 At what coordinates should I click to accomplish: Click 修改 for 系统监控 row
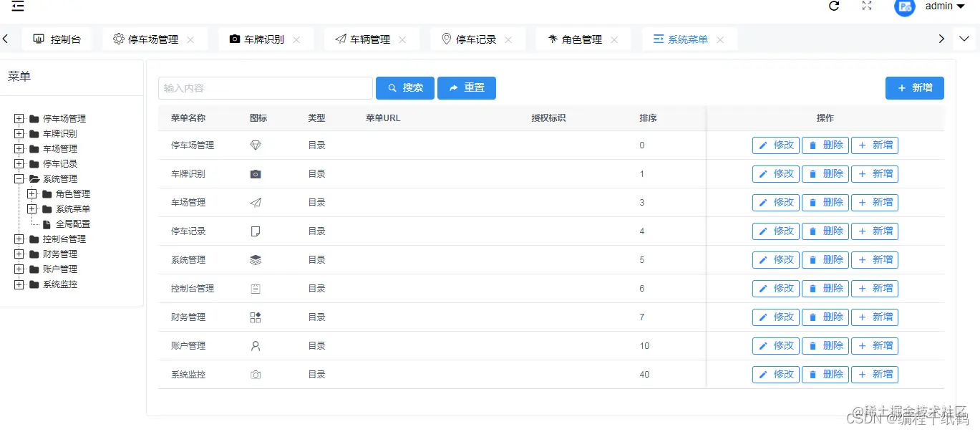[x=776, y=375]
